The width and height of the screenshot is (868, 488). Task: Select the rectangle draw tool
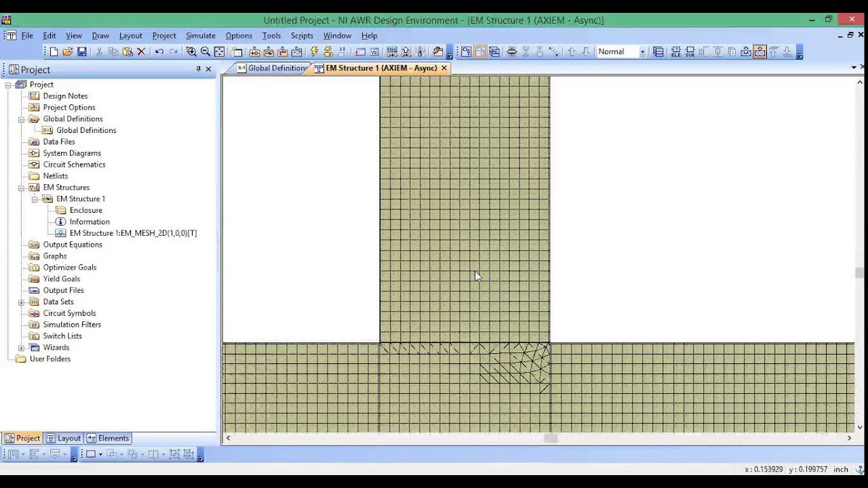coord(90,454)
